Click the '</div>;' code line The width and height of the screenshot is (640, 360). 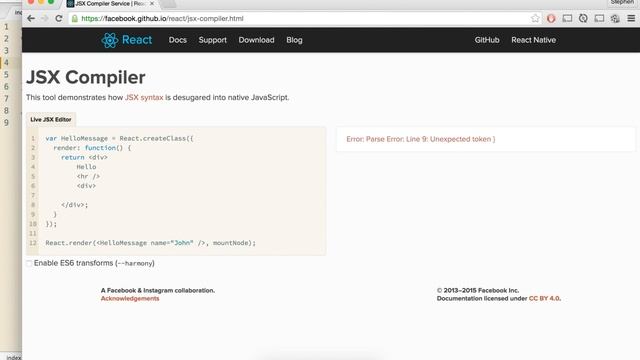(74, 205)
